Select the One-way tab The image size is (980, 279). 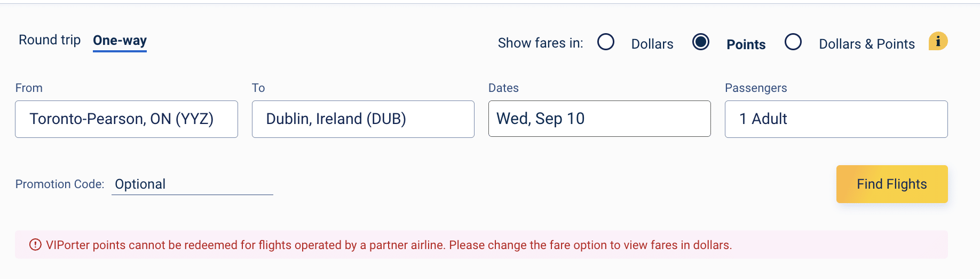coord(120,41)
